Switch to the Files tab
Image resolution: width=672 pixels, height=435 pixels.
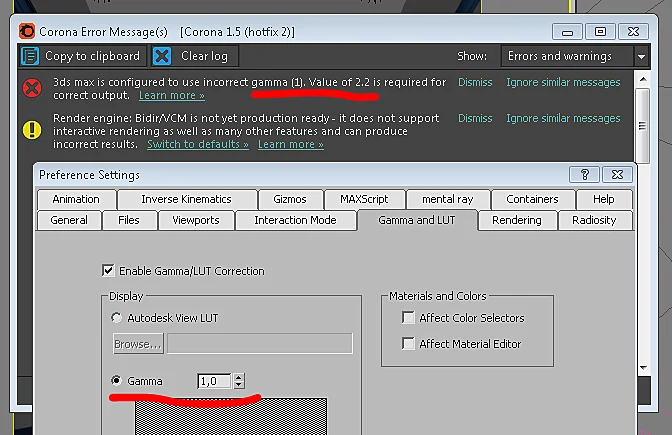click(x=129, y=220)
